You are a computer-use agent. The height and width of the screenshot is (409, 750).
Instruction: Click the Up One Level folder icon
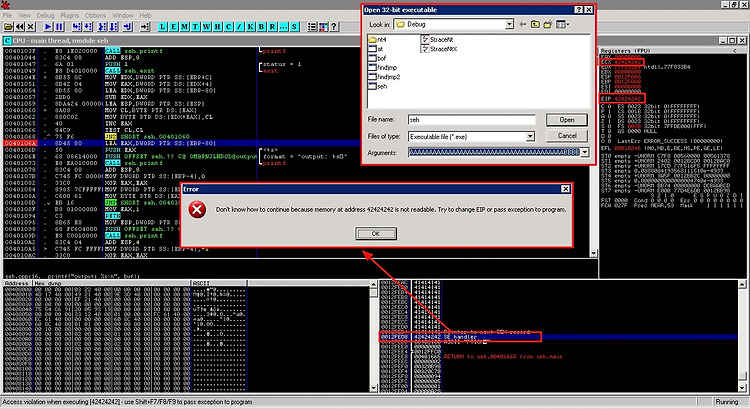coord(535,24)
